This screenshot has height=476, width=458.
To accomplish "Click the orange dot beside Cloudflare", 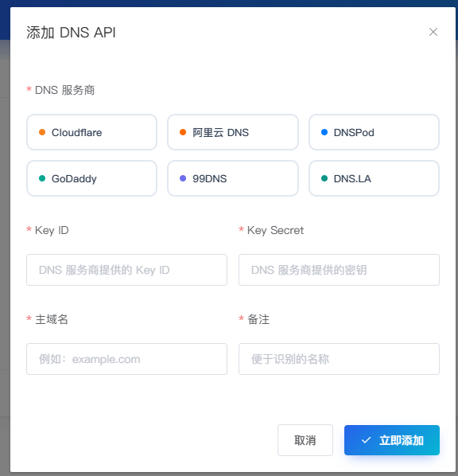I will (42, 132).
